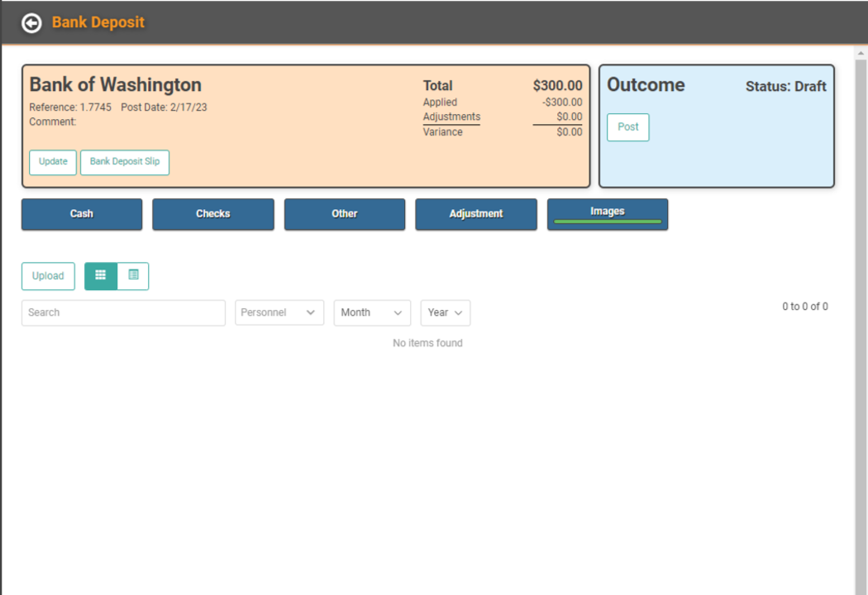This screenshot has width=868, height=595.
Task: Click the Comment: label
Action: click(x=53, y=121)
